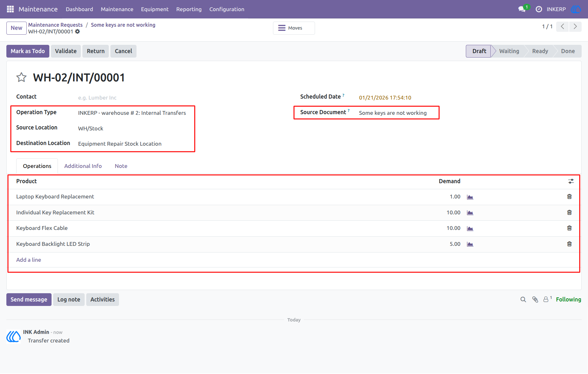Click the Return button
The width and height of the screenshot is (588, 374).
(x=96, y=51)
